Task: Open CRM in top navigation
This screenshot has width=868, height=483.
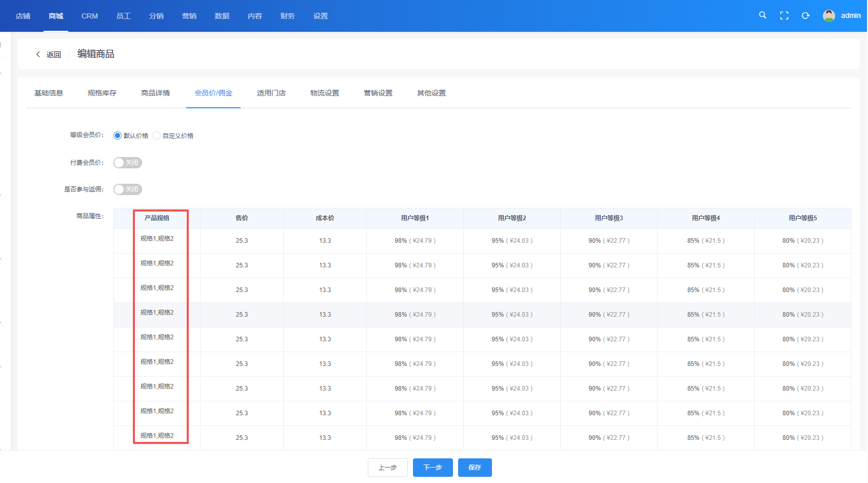Action: tap(89, 16)
